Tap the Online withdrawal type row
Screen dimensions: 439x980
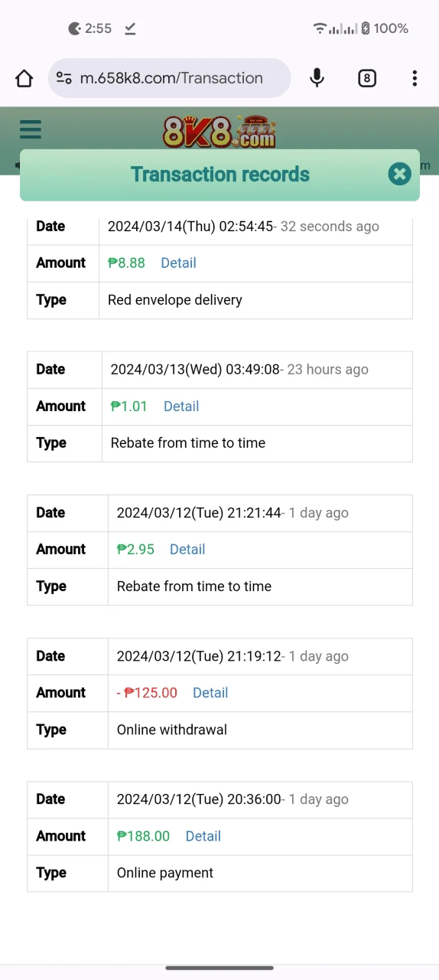(219, 730)
